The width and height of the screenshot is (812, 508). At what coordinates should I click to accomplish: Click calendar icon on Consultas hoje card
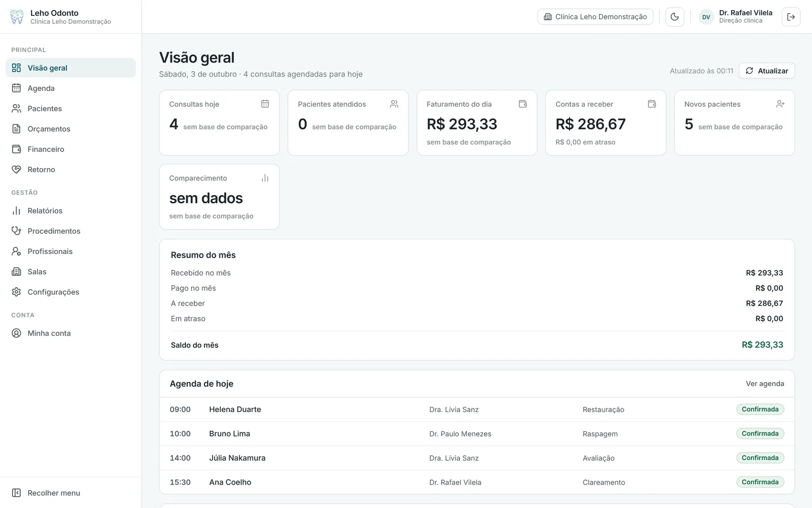[x=265, y=104]
